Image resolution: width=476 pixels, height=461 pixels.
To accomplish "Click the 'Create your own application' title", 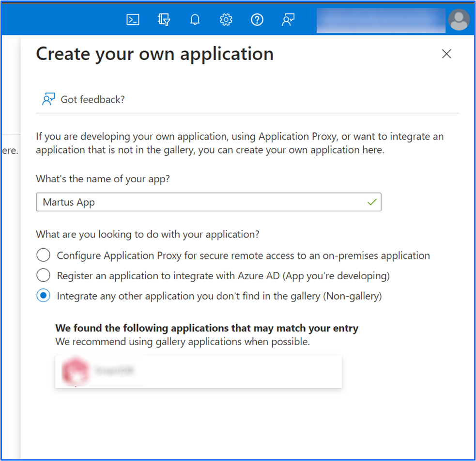I will coord(155,54).
